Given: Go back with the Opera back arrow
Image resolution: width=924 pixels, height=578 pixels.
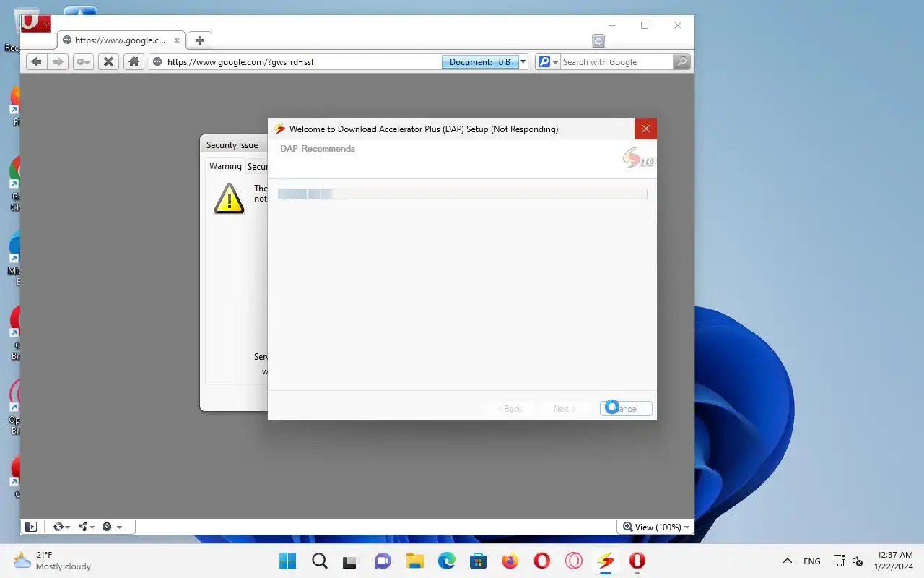Looking at the screenshot, I should (x=36, y=62).
